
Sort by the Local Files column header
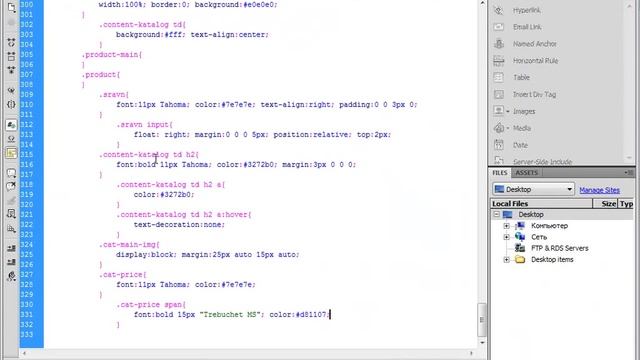click(x=541, y=203)
